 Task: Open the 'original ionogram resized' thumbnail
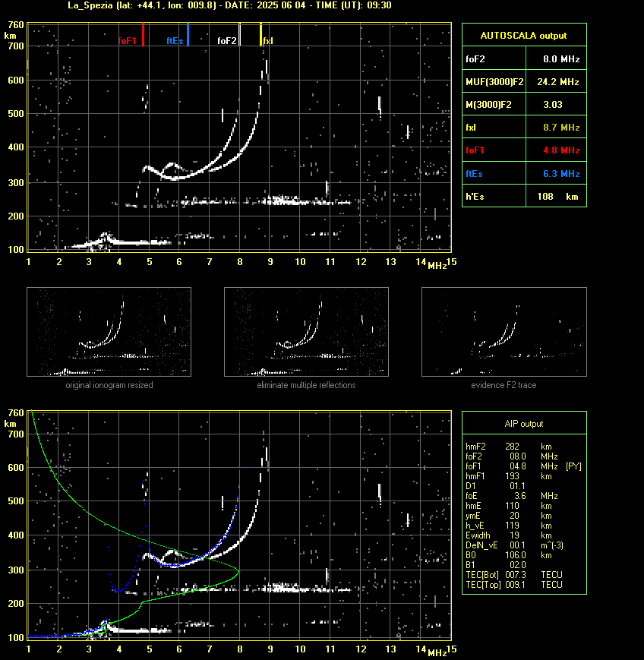[109, 332]
